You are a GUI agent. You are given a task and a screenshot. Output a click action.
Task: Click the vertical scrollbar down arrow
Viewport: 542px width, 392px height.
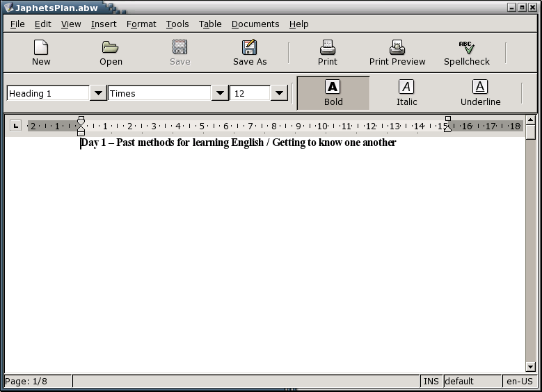point(531,366)
